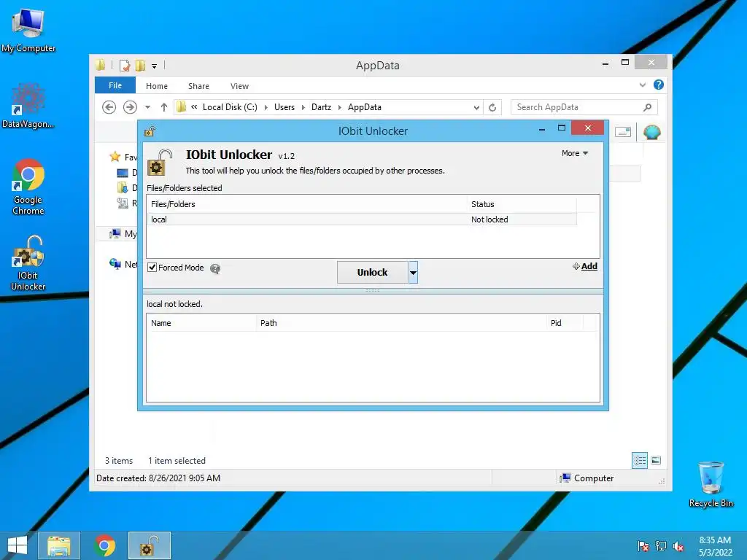Image resolution: width=747 pixels, height=560 pixels.
Task: Click the Forced Mode help icon
Action: click(x=215, y=269)
